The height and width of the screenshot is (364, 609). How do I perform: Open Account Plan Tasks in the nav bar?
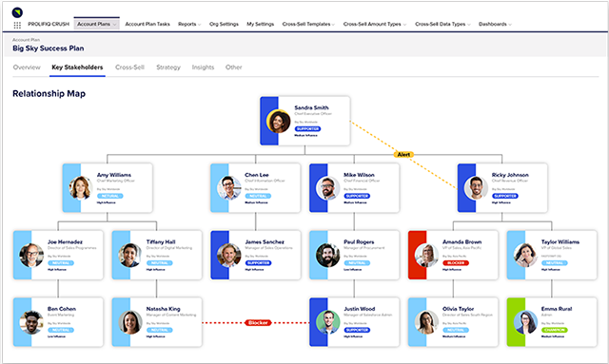click(x=147, y=24)
